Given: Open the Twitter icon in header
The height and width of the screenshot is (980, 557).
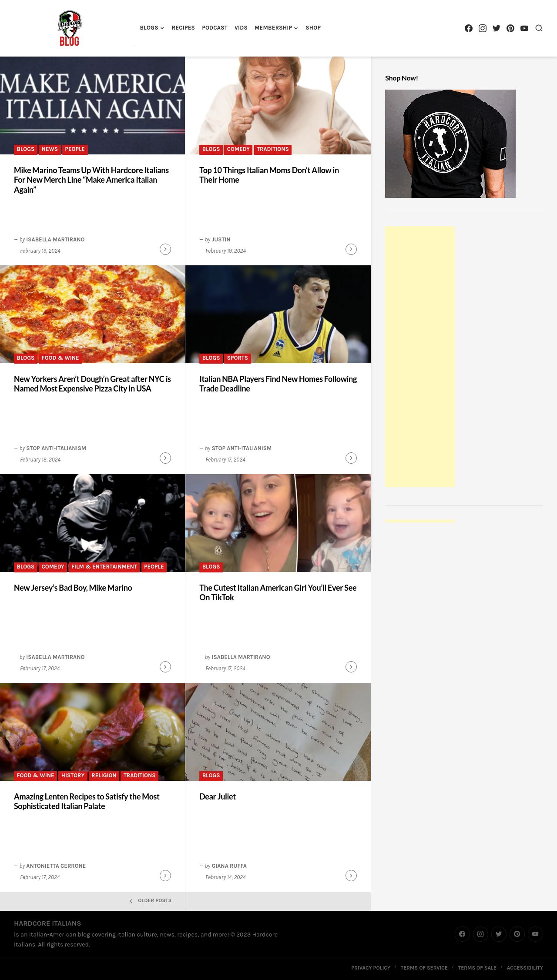Looking at the screenshot, I should (x=497, y=28).
